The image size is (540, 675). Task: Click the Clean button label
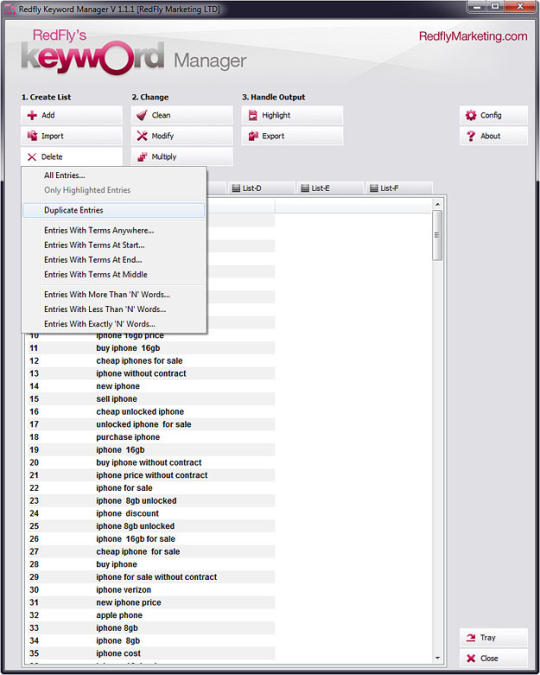click(161, 115)
